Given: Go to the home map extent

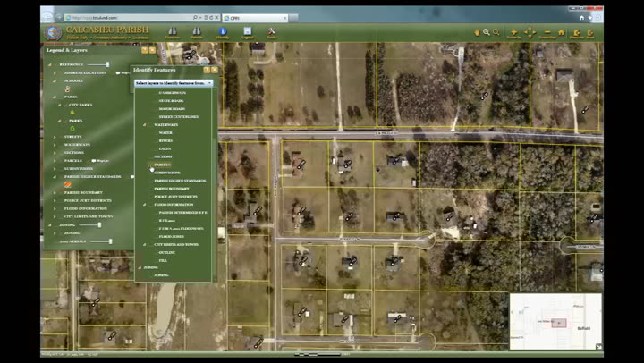Looking at the screenshot, I should point(561,32).
